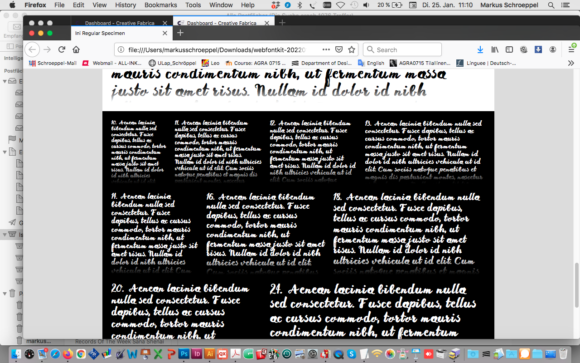Open Schroeppel-Mail bookmark
Image resolution: width=580 pixels, height=363 pixels.
(53, 63)
